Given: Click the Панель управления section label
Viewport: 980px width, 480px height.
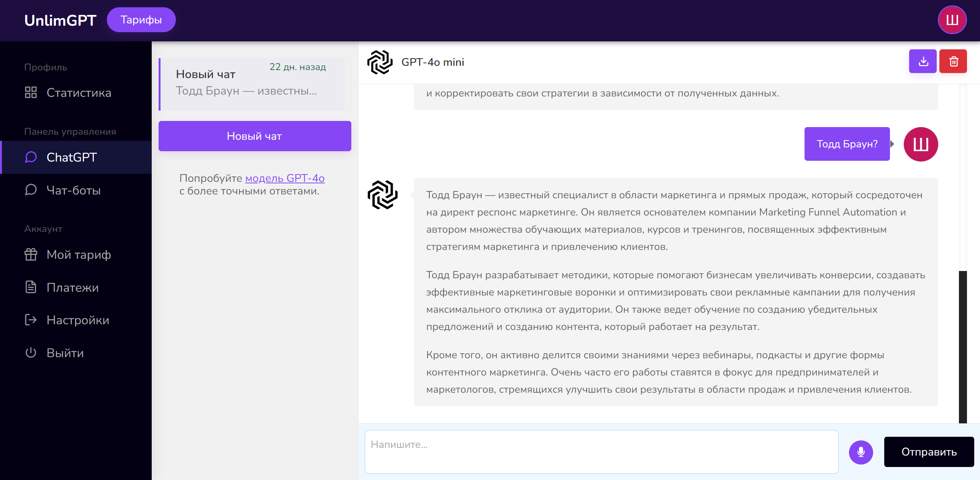Looking at the screenshot, I should coord(70,132).
